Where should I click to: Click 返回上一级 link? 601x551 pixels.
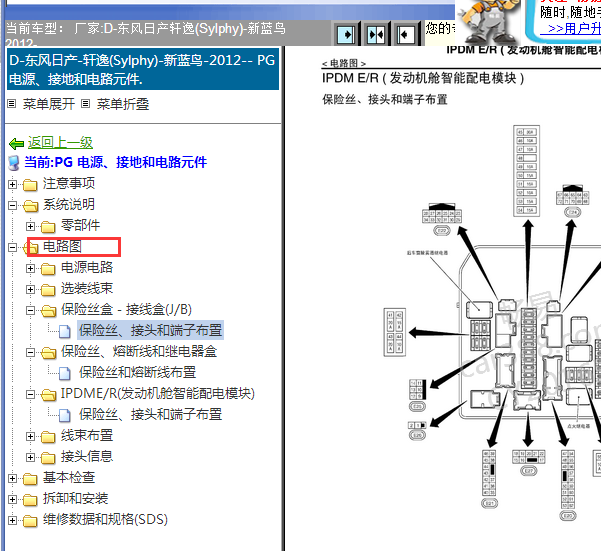coord(60,143)
